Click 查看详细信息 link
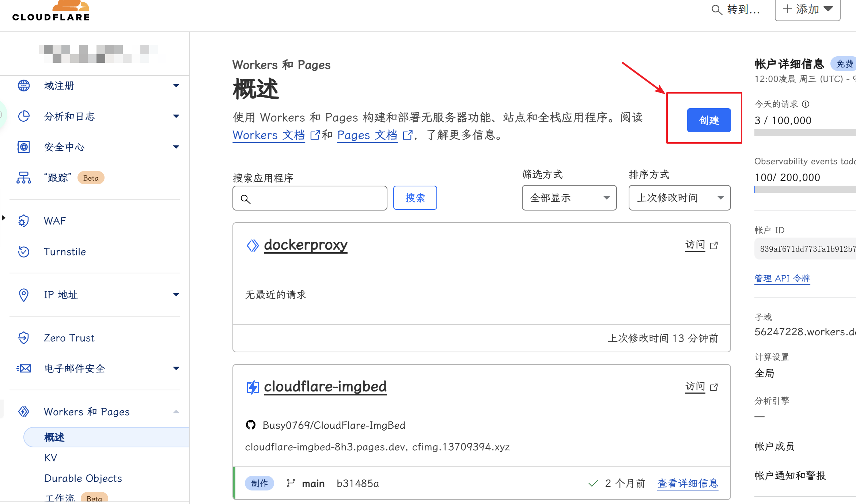This screenshot has height=504, width=856. [x=688, y=483]
